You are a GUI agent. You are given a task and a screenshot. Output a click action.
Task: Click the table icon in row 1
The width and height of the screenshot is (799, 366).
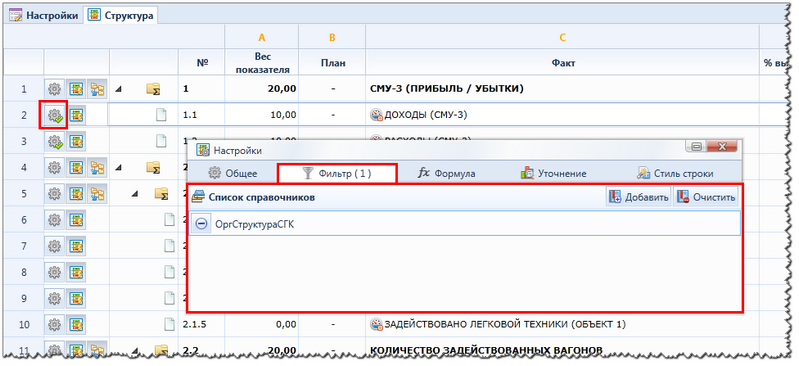(x=76, y=89)
